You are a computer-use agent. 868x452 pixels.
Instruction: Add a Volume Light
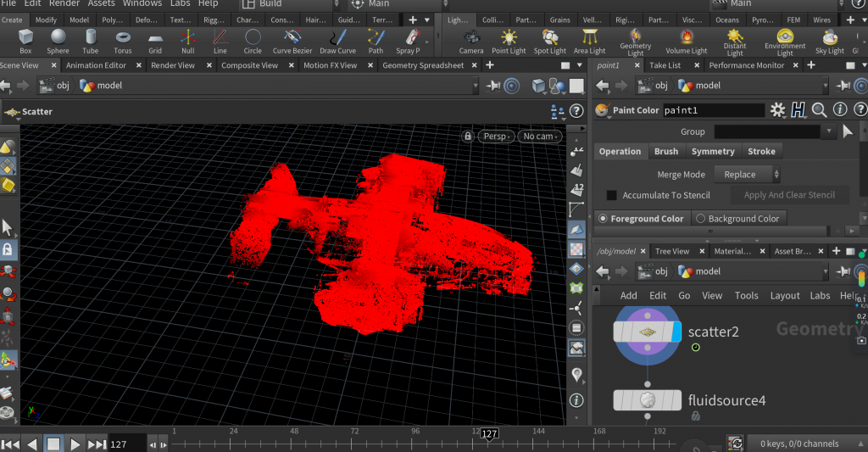(x=687, y=42)
